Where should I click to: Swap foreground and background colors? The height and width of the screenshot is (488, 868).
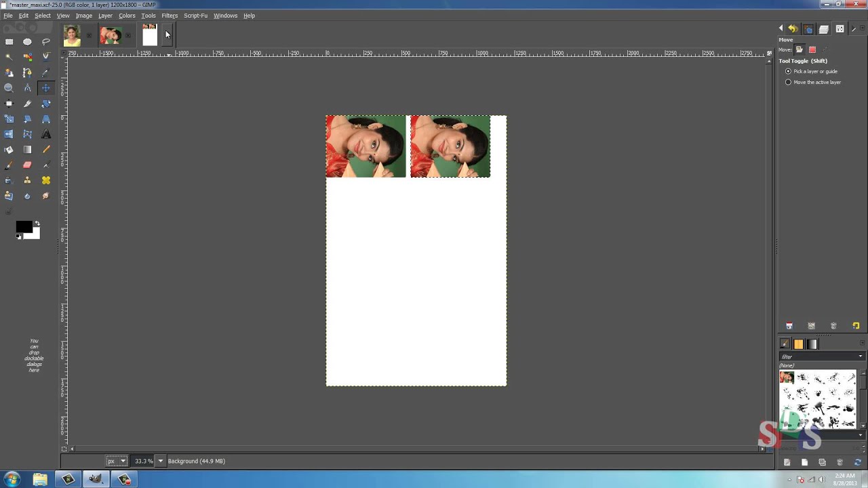click(37, 224)
